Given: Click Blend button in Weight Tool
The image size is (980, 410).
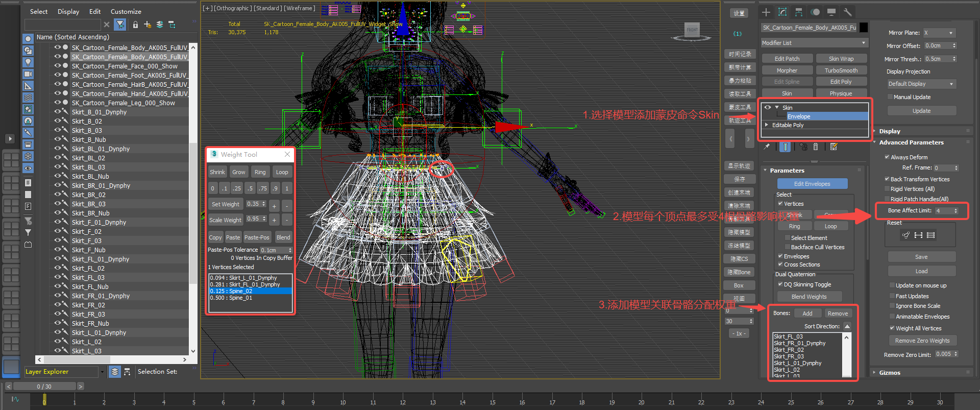Looking at the screenshot, I should pos(283,237).
